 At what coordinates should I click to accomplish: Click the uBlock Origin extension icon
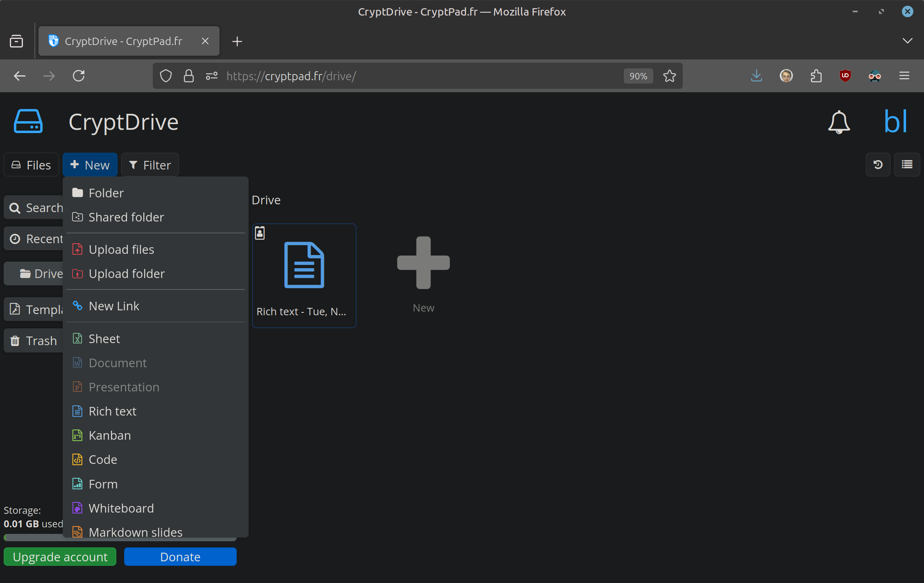(845, 76)
